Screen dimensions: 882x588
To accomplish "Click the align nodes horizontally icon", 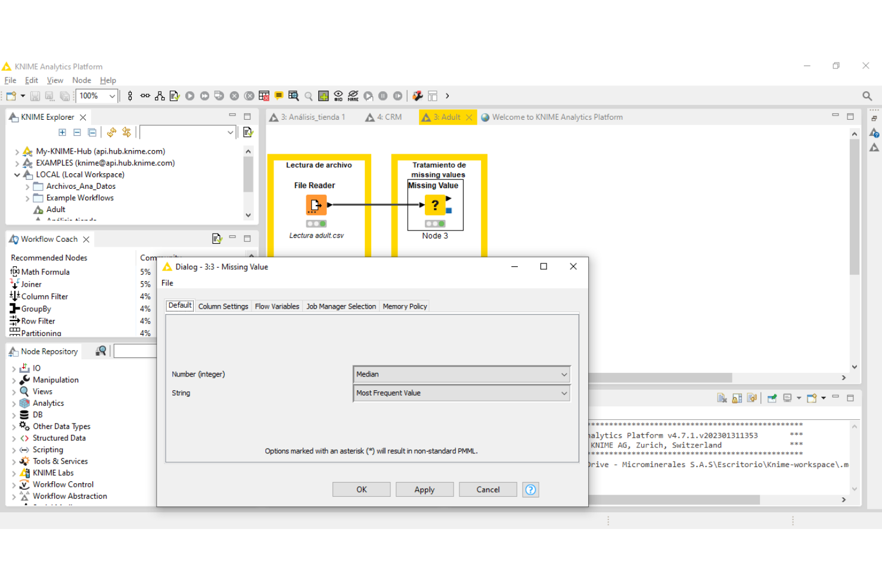I will (145, 96).
